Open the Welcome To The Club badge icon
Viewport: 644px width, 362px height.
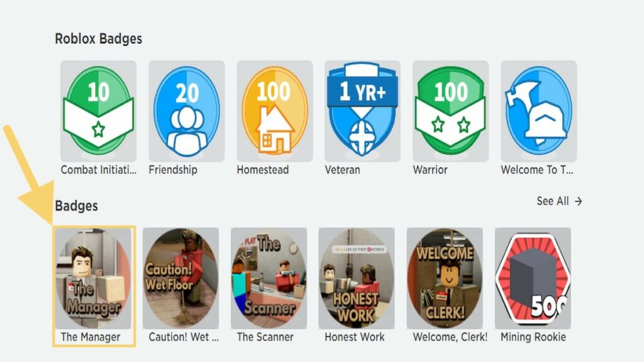tap(539, 111)
